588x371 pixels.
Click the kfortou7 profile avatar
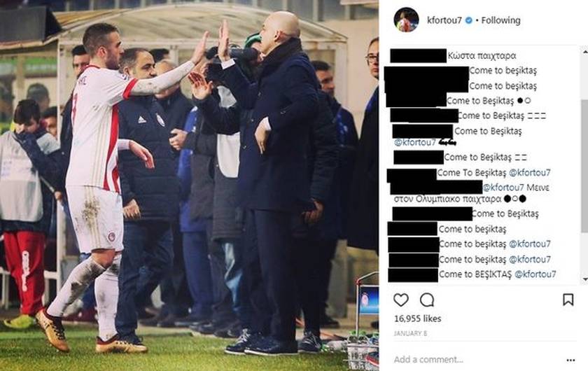click(x=406, y=20)
